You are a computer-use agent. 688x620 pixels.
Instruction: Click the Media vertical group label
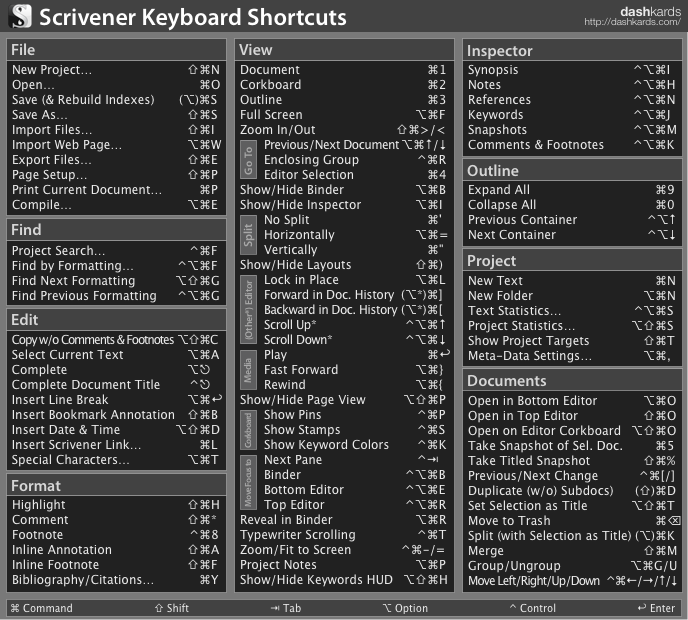[248, 370]
